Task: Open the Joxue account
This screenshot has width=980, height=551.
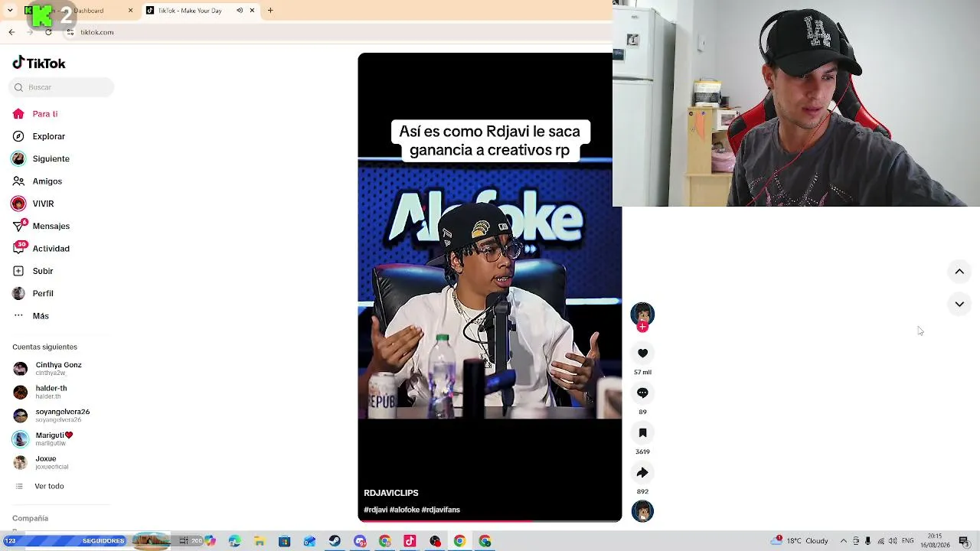Action: pyautogui.click(x=41, y=462)
